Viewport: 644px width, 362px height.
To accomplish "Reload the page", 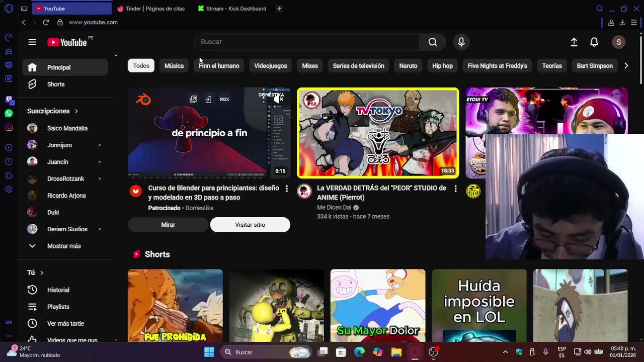I will (x=46, y=22).
